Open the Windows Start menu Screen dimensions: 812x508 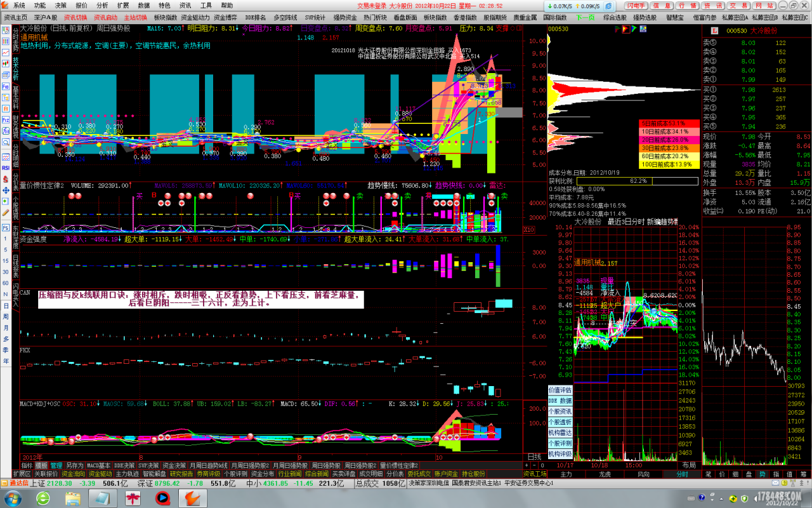click(13, 497)
